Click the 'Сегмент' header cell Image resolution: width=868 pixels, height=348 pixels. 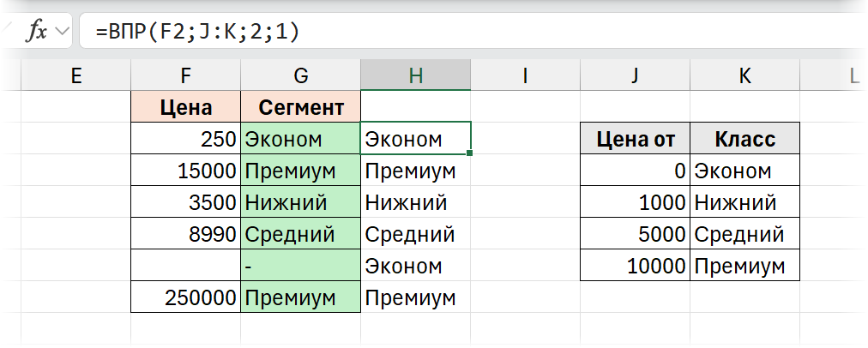pos(300,107)
